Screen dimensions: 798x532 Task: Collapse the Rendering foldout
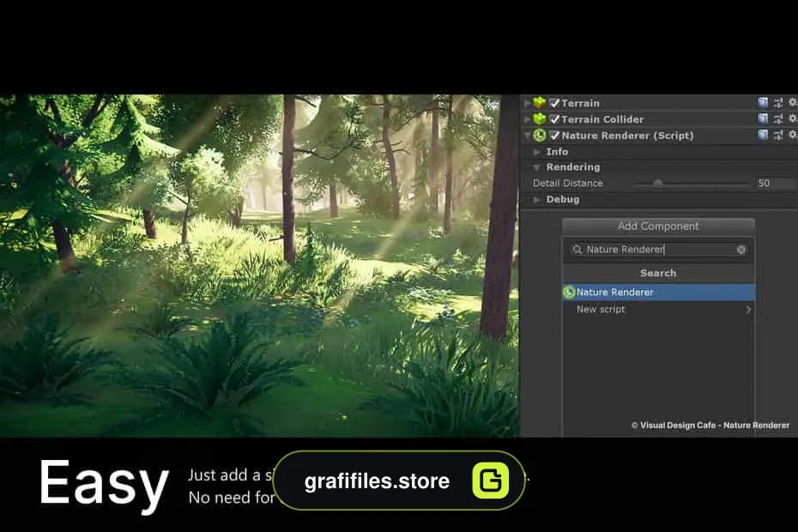pos(536,167)
